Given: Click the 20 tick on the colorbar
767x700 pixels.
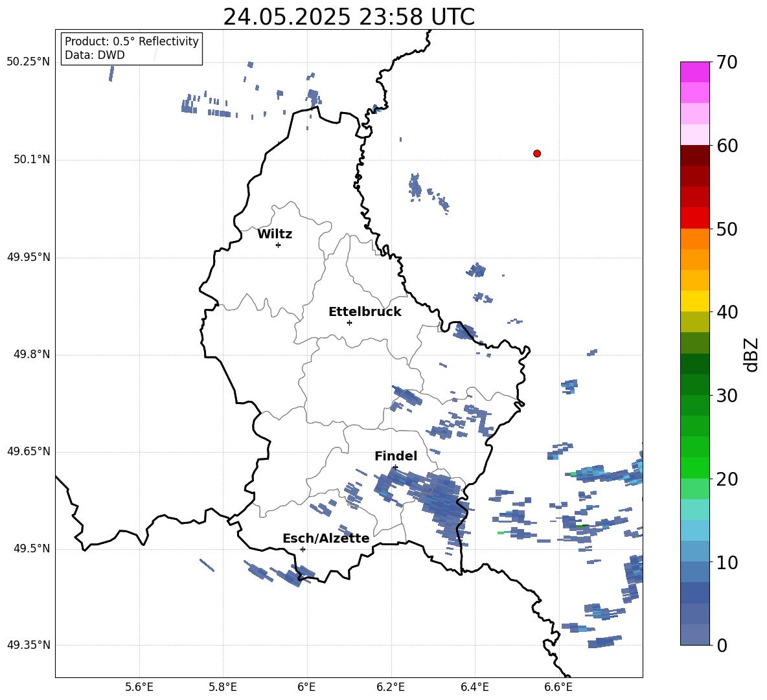Looking at the screenshot, I should click(727, 479).
